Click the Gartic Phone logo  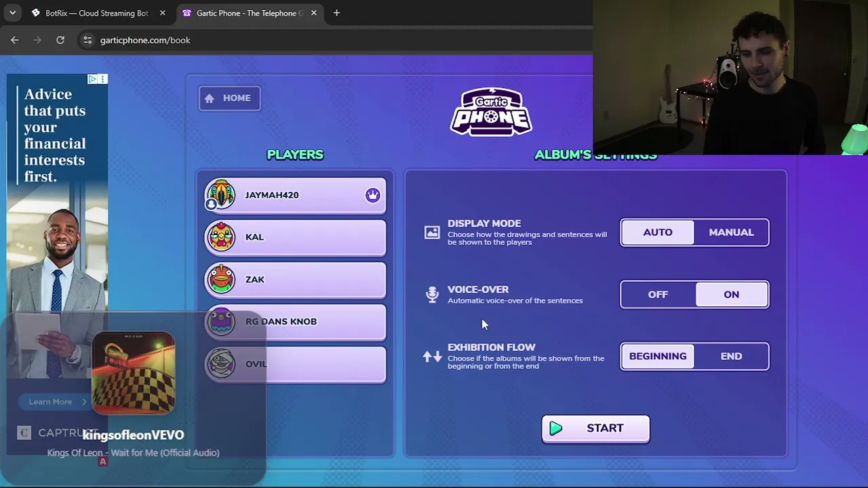click(491, 112)
